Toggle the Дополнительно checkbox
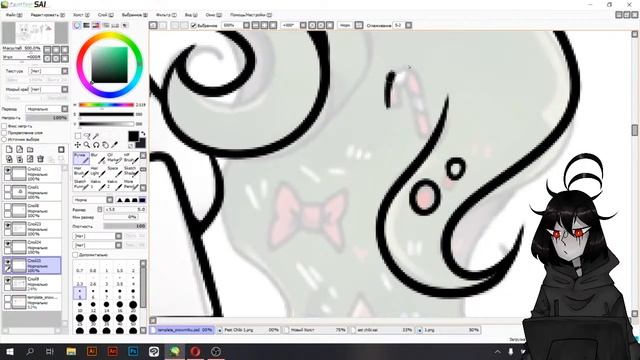This screenshot has height=360, width=640. point(75,255)
